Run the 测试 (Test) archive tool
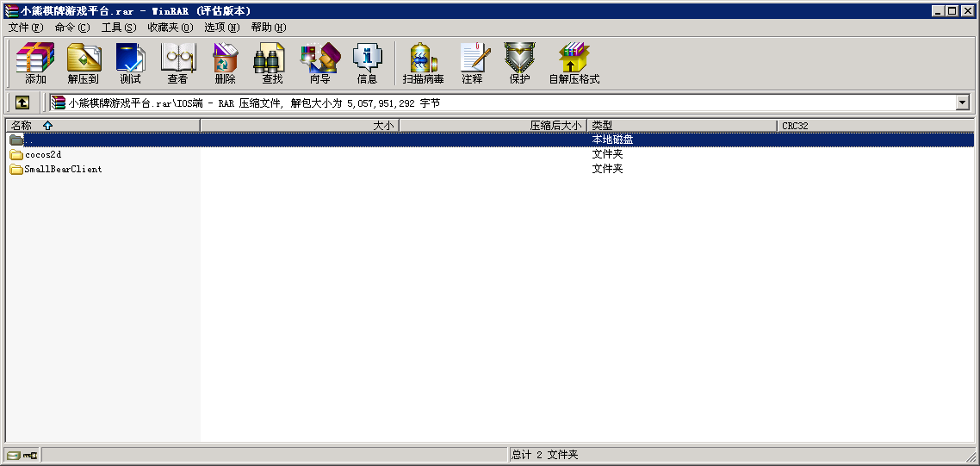 (x=130, y=64)
